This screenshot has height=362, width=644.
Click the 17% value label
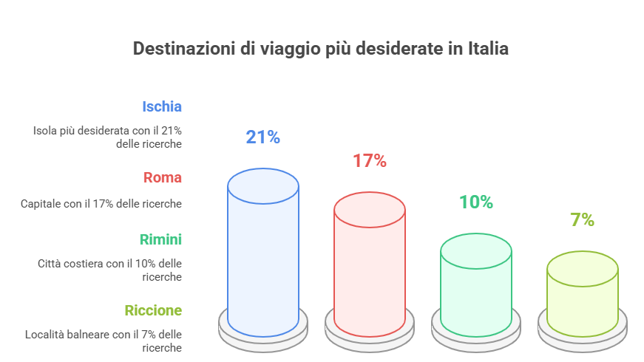click(370, 161)
